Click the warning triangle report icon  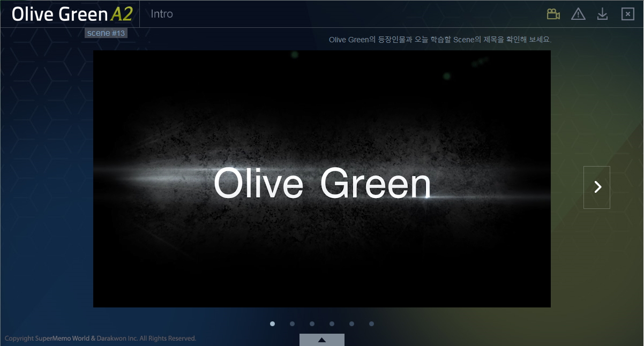[x=578, y=14]
